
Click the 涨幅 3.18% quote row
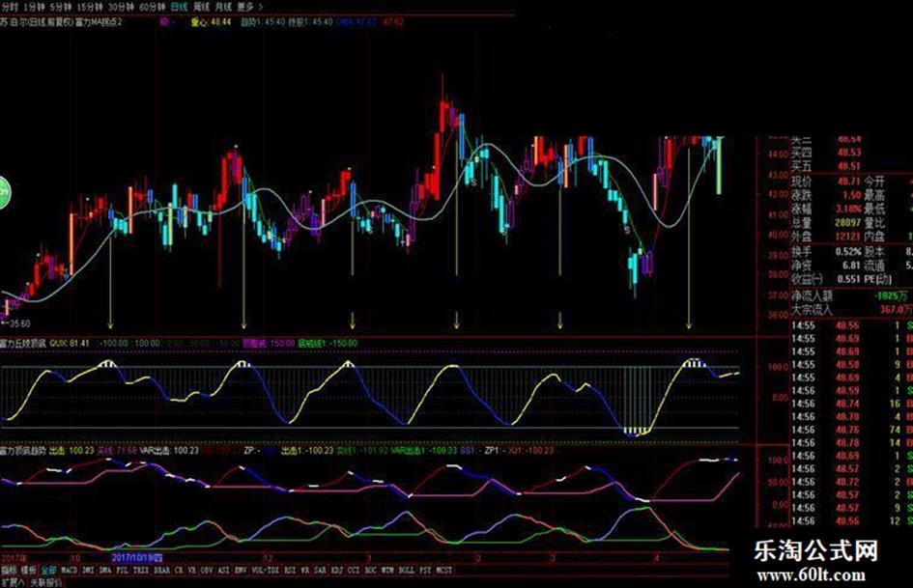pos(826,209)
